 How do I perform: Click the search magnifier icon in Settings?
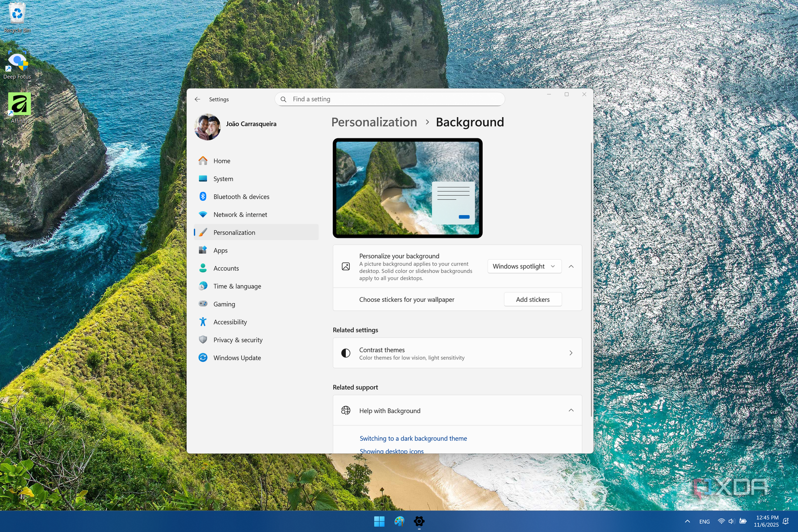click(284, 99)
